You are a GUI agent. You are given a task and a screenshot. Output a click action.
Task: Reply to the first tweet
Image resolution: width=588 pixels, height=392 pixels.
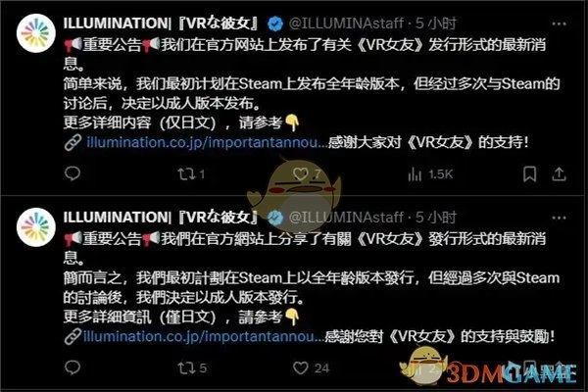click(72, 173)
